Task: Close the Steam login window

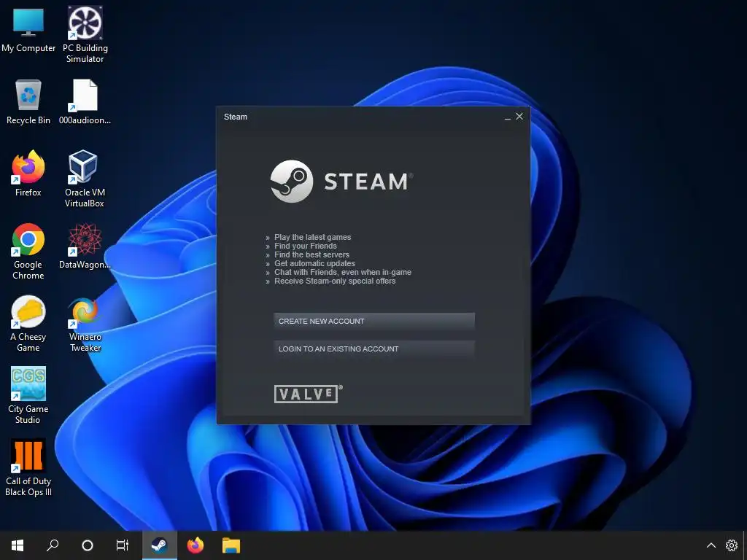Action: pyautogui.click(x=519, y=117)
